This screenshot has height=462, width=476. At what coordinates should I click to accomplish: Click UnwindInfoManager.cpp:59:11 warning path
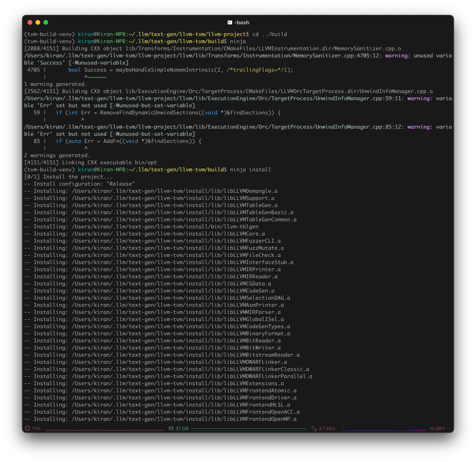214,98
